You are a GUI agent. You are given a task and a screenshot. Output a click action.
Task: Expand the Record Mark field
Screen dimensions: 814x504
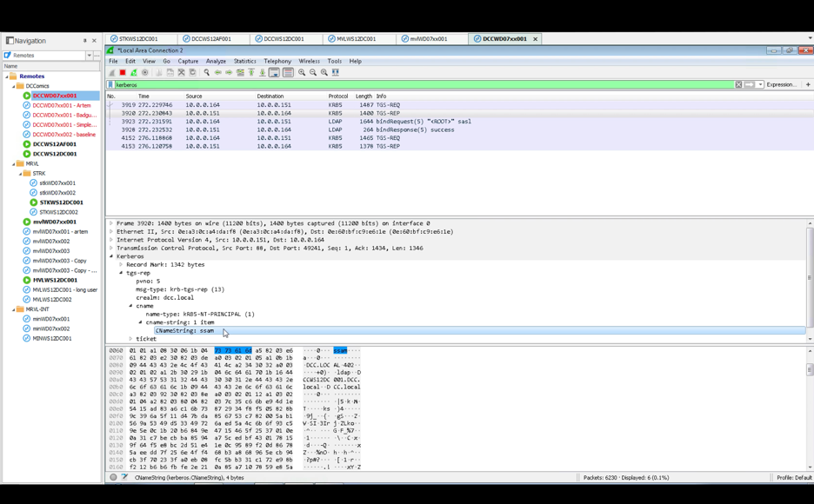[x=121, y=264]
